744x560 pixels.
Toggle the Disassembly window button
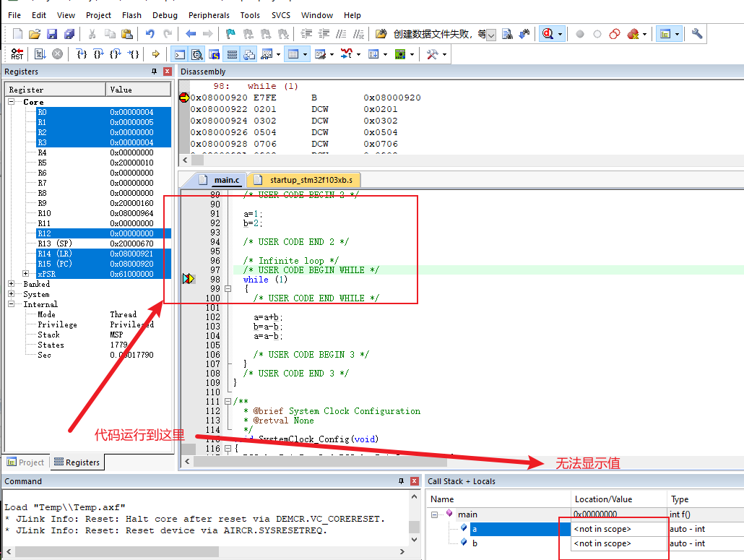pyautogui.click(x=197, y=55)
